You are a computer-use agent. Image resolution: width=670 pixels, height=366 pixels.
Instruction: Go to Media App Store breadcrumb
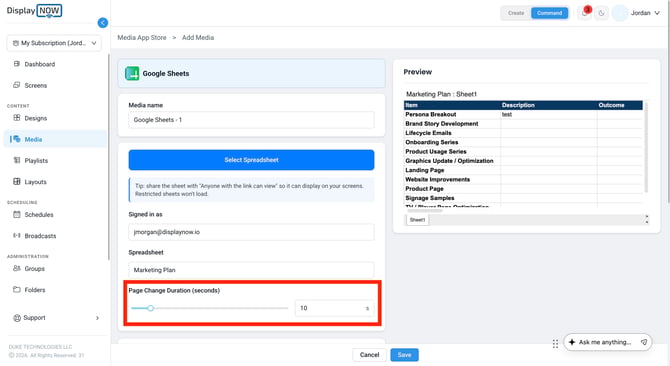[x=142, y=38]
